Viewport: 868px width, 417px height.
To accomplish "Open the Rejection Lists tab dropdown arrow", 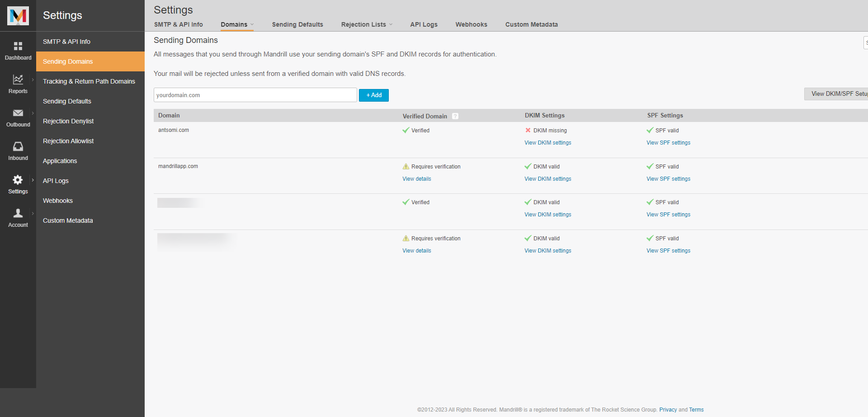I will coord(391,24).
